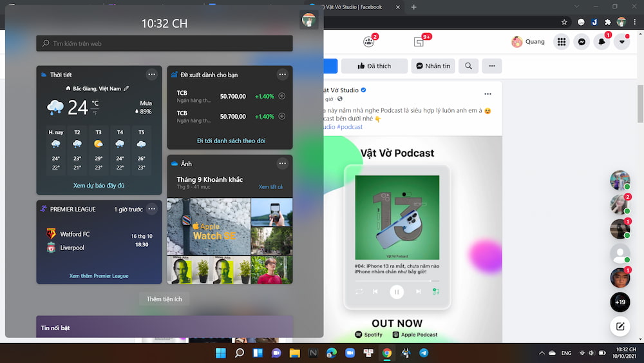Expand Facebook account dropdown arrow
The height and width of the screenshot is (363, 644).
click(x=622, y=41)
